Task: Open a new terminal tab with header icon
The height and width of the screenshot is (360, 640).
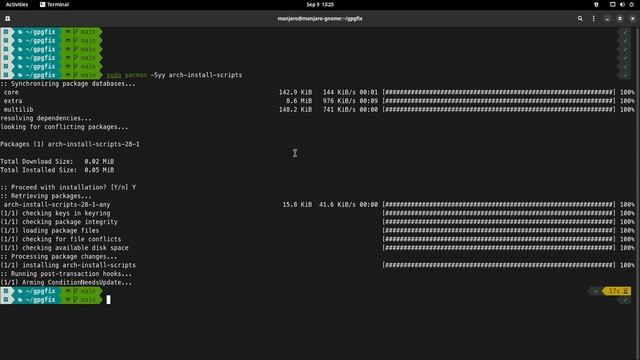Action: click(x=7, y=18)
